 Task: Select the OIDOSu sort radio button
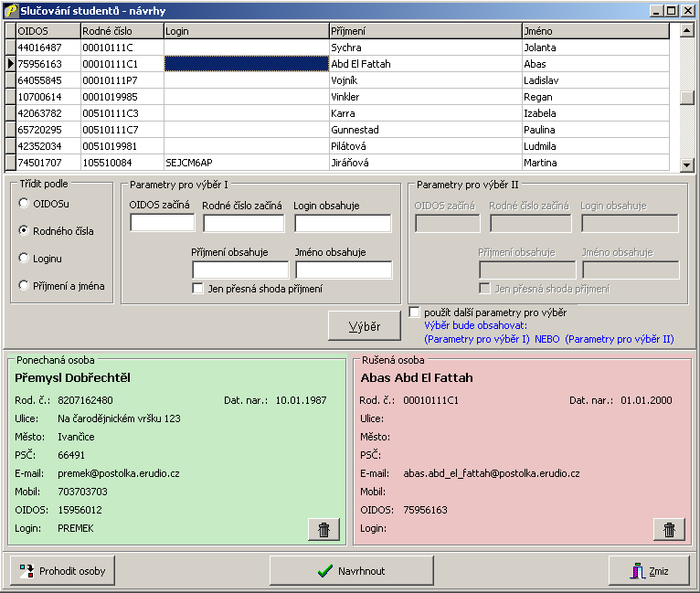pyautogui.click(x=25, y=203)
